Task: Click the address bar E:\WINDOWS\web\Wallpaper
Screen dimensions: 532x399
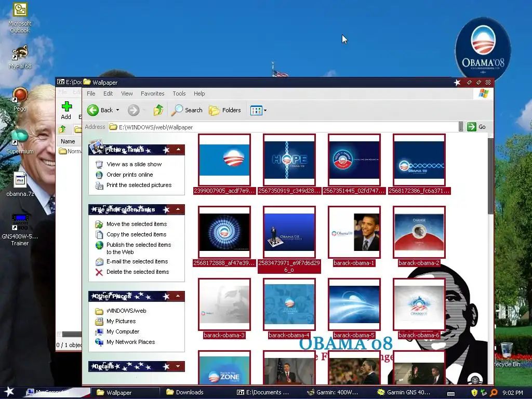Action: click(283, 127)
